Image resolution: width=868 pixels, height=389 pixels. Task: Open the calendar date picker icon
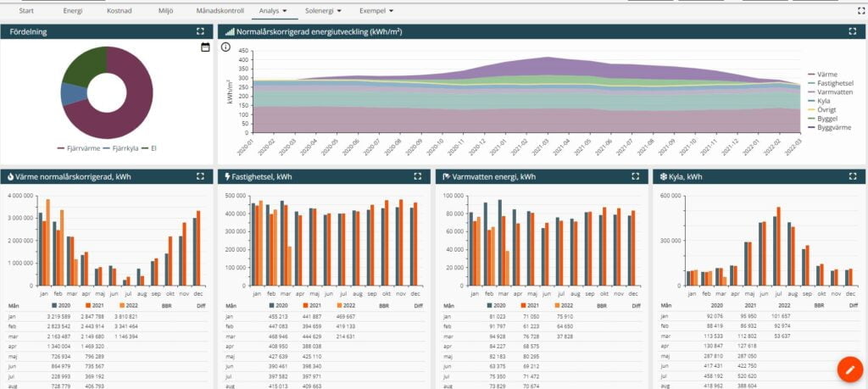pyautogui.click(x=205, y=47)
